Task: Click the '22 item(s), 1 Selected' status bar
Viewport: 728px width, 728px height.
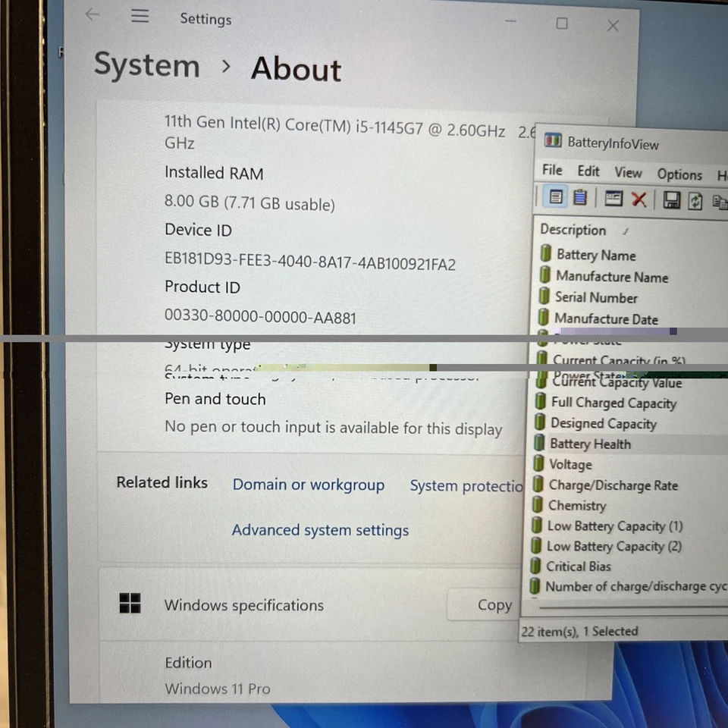Action: point(579,631)
